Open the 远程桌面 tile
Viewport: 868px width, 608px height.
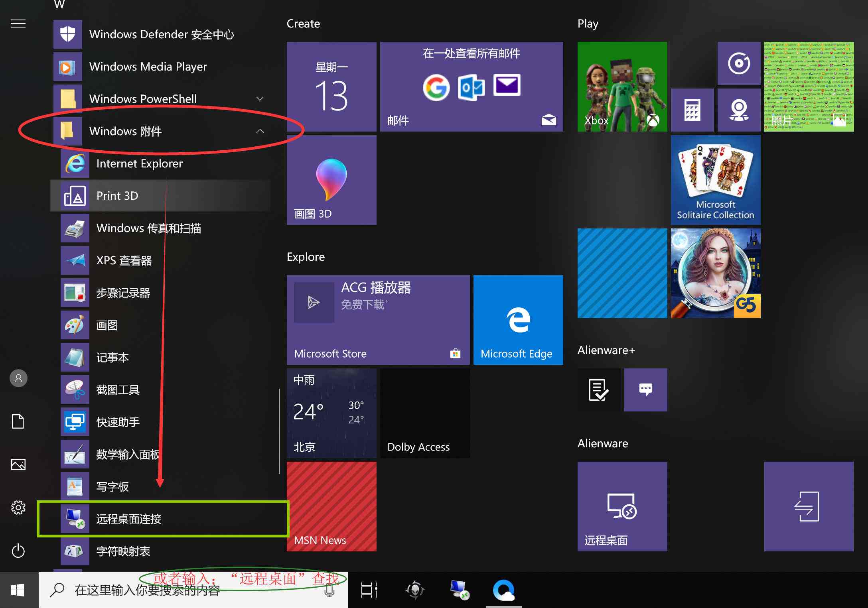[622, 506]
